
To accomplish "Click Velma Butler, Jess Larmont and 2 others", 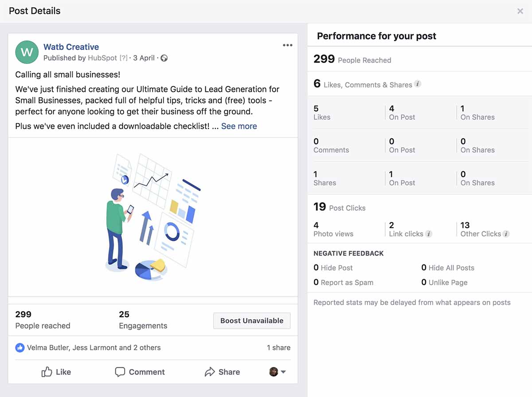I will point(94,347).
